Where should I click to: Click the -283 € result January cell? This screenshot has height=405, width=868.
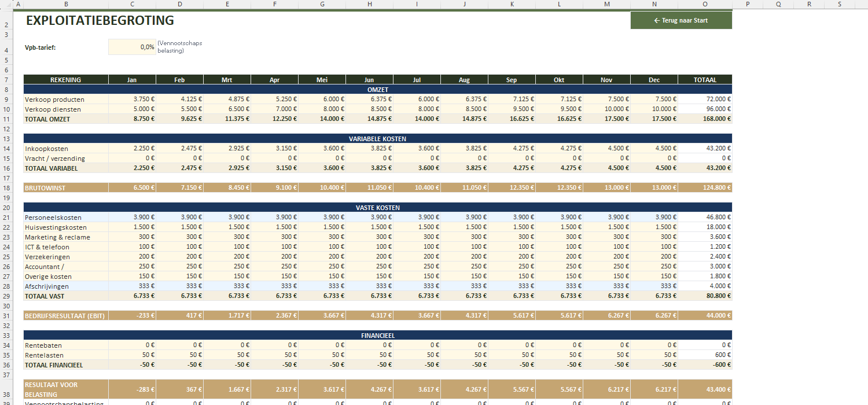click(133, 389)
